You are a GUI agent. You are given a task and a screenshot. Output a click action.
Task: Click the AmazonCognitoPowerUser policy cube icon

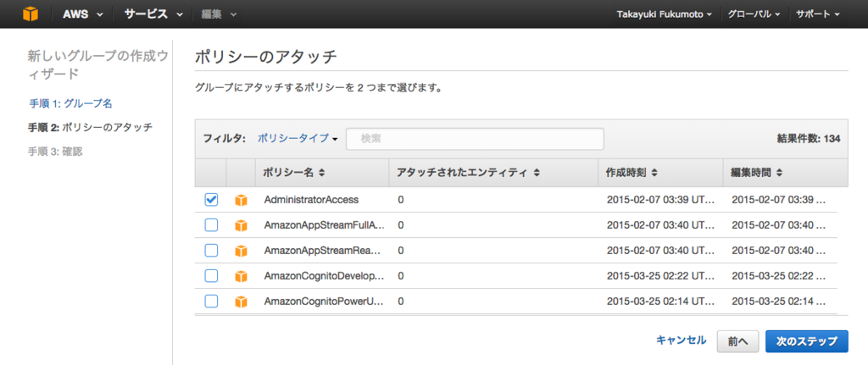point(241,302)
